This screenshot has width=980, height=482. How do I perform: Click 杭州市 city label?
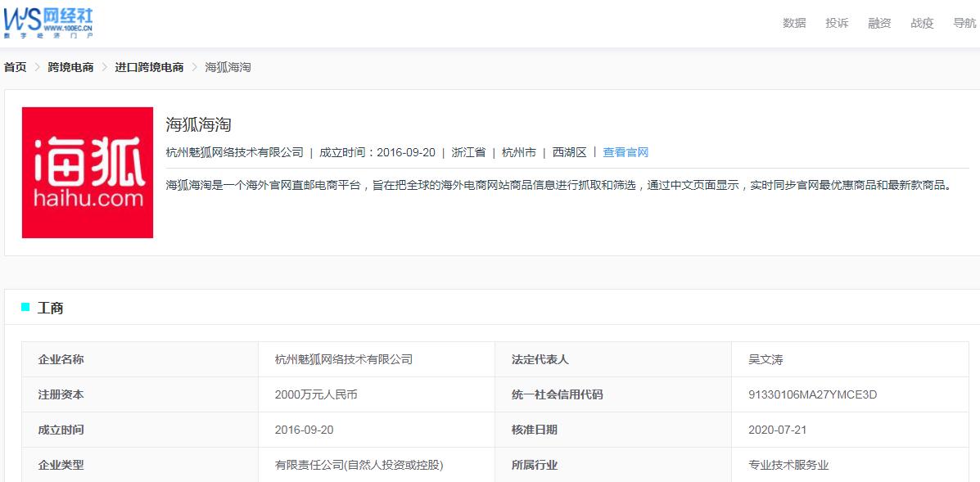(x=519, y=152)
